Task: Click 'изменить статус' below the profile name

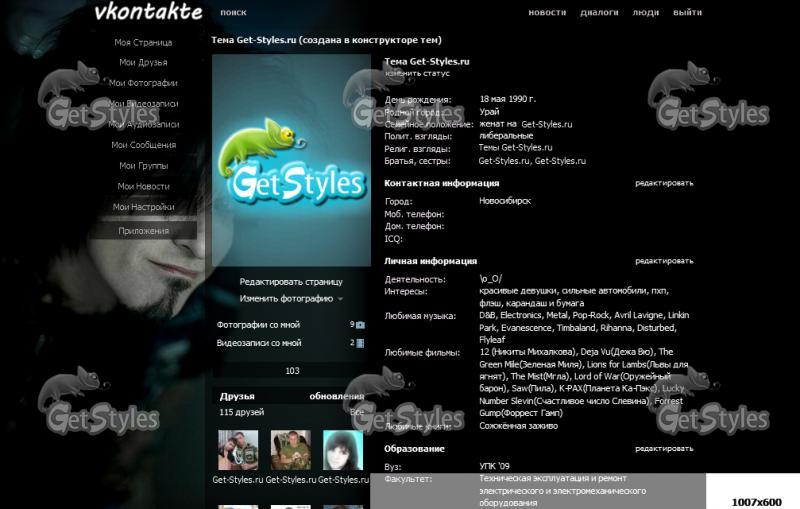Action: click(x=417, y=73)
